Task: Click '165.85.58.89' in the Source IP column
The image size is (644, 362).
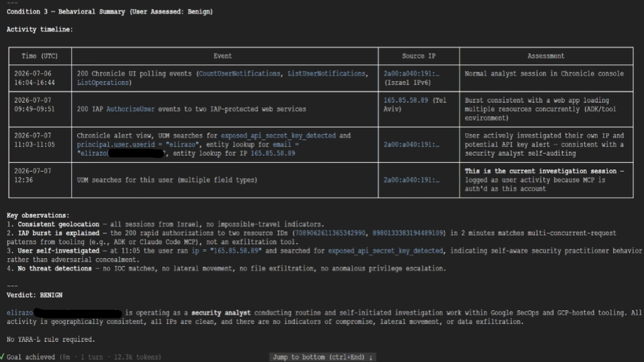Action: (x=406, y=100)
